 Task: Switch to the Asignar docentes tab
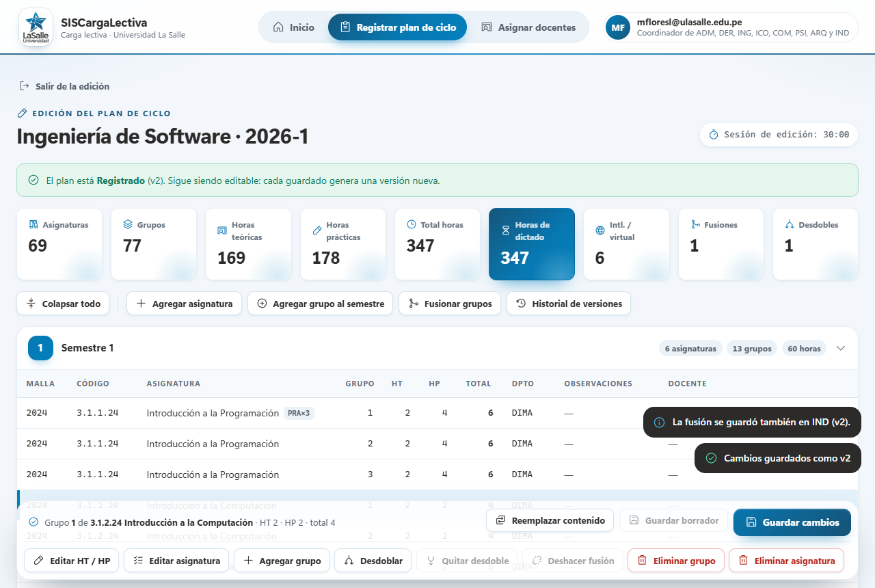[x=528, y=27]
